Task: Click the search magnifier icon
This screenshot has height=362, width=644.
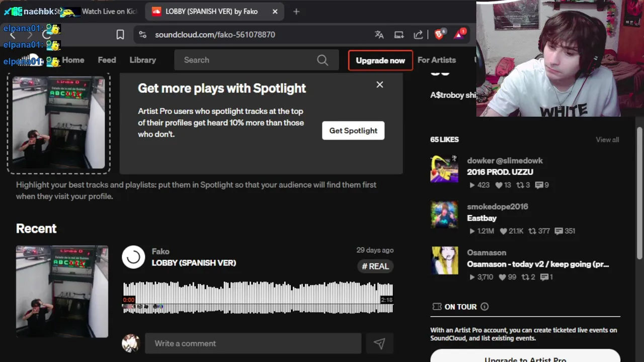Action: (x=323, y=60)
